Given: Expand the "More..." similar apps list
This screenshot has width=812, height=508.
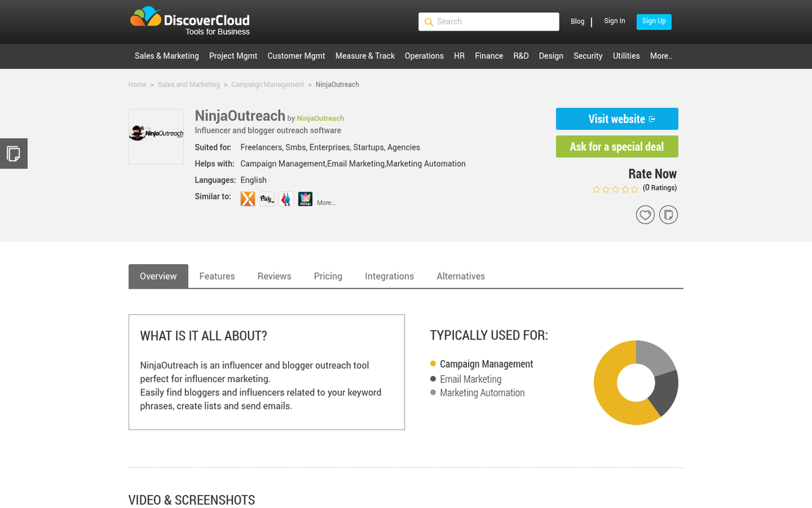Looking at the screenshot, I should tap(326, 201).
